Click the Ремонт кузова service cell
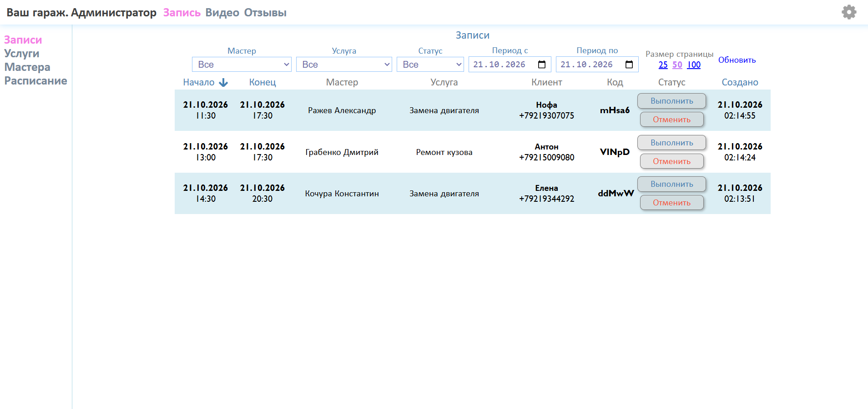The image size is (868, 409). (444, 152)
